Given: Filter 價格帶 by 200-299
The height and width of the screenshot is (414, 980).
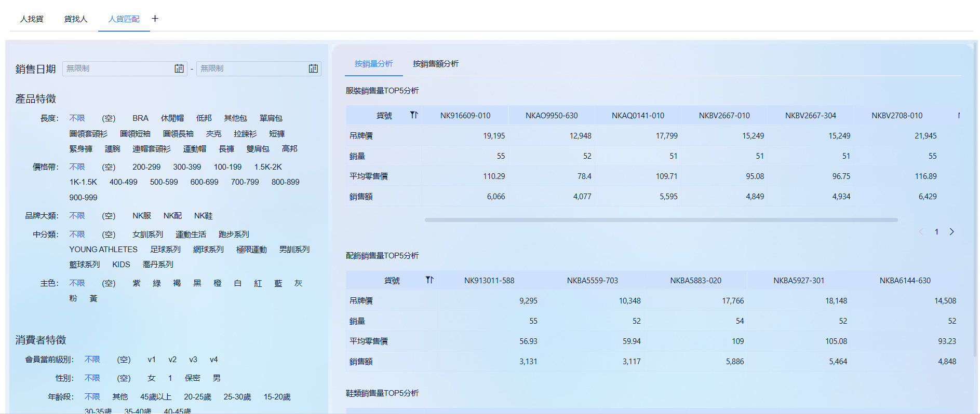Looking at the screenshot, I should [146, 167].
